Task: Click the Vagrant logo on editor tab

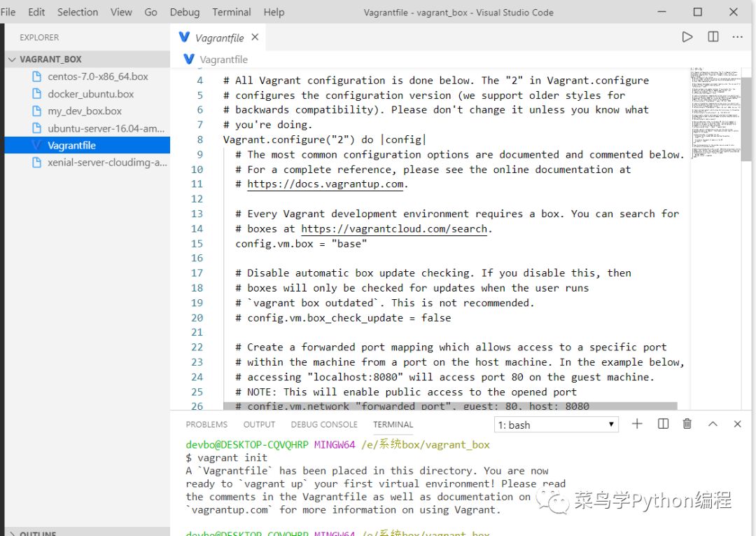Action: pyautogui.click(x=184, y=37)
